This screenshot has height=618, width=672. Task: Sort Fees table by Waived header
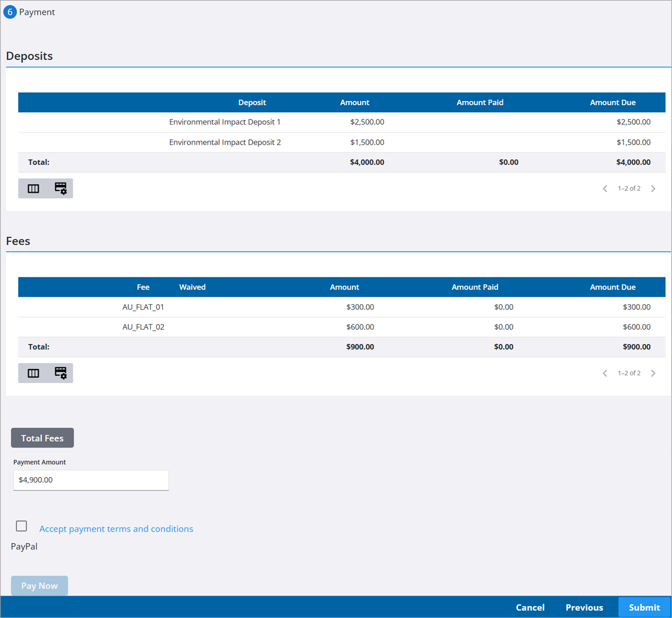(193, 287)
